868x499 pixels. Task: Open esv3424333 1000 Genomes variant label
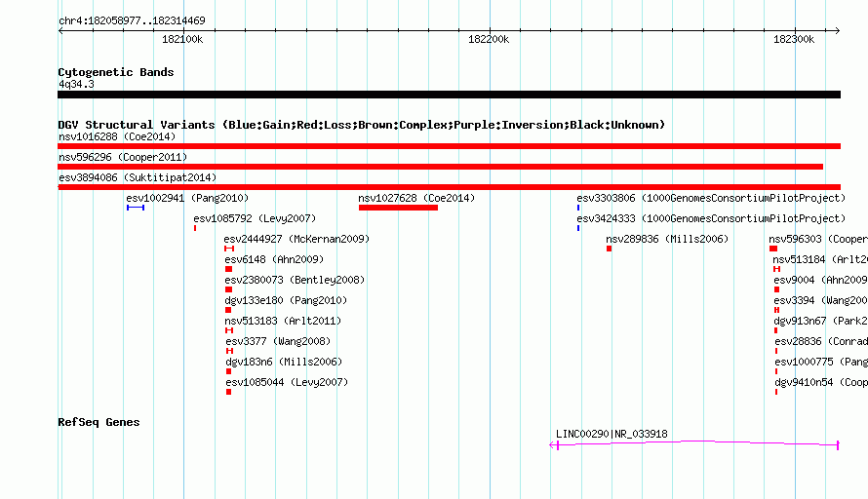[x=711, y=218]
